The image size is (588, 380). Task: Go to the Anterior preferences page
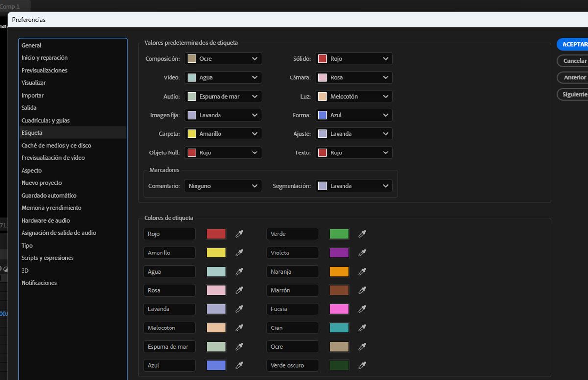(573, 77)
